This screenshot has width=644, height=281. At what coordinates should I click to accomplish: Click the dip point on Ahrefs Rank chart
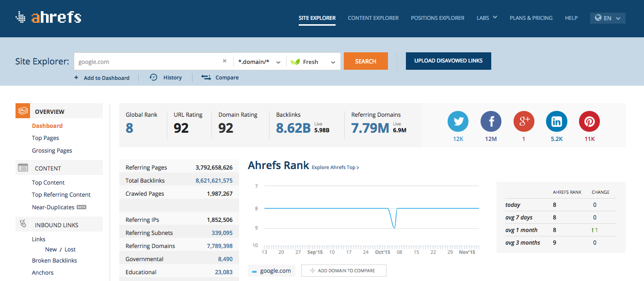(x=394, y=227)
